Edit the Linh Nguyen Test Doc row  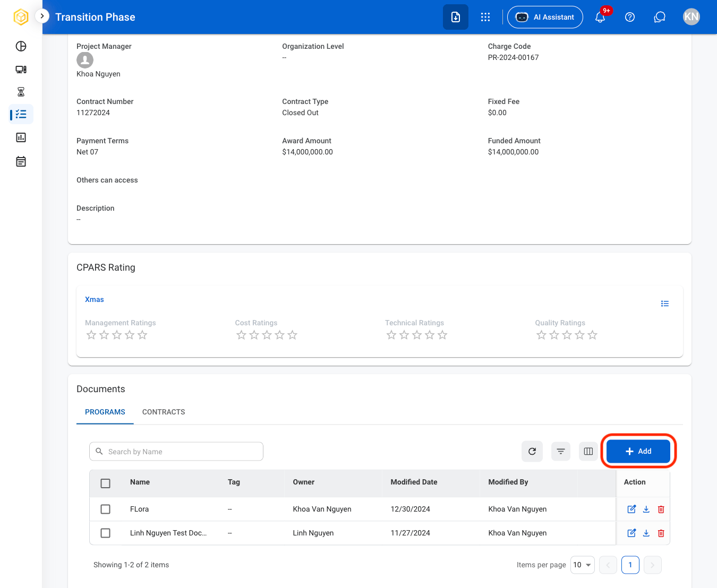[x=631, y=533]
